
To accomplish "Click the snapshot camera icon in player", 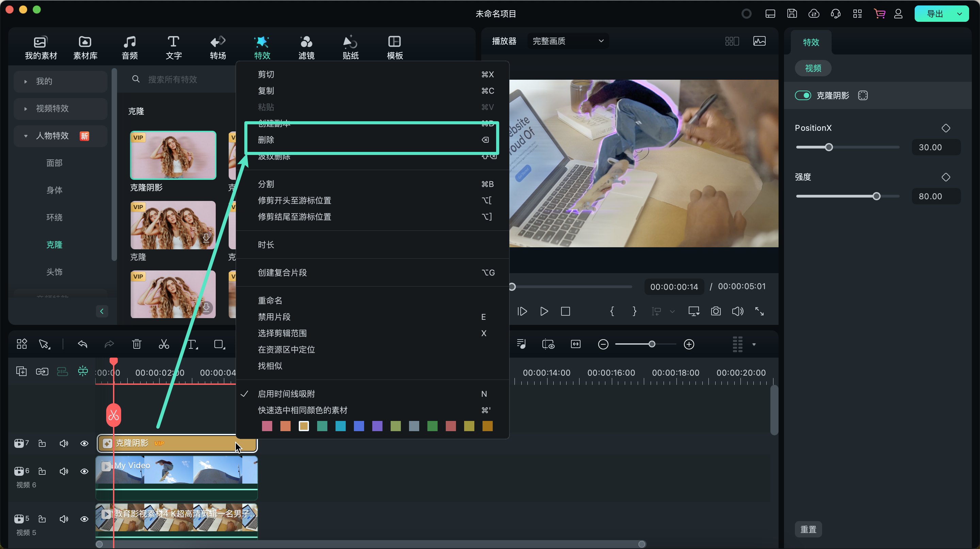I will coord(716,311).
